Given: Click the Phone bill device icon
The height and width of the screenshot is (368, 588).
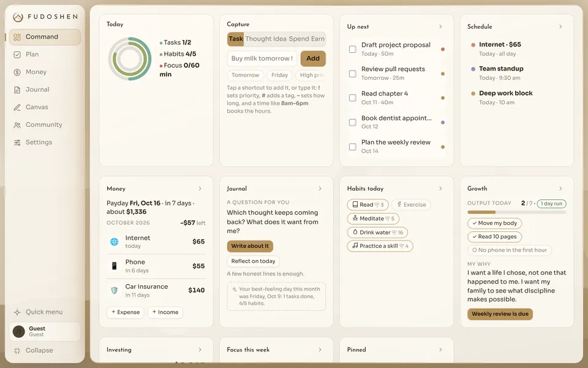Looking at the screenshot, I should coord(115,266).
